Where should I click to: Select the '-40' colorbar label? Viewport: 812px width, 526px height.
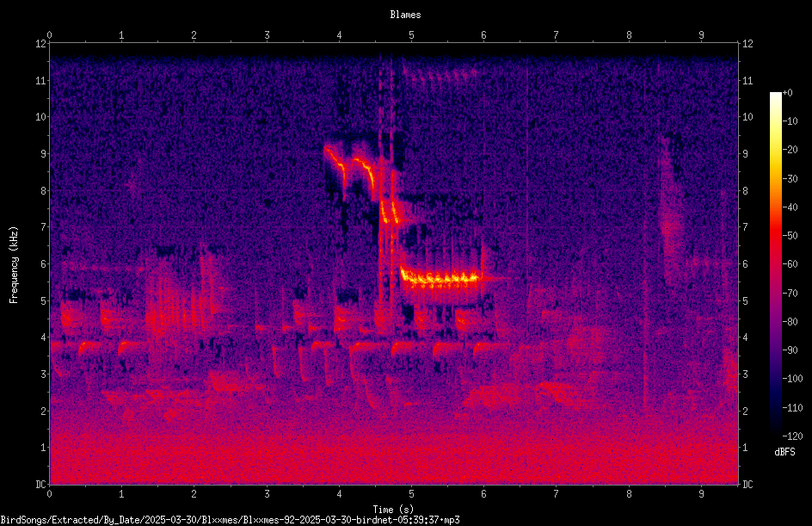790,207
